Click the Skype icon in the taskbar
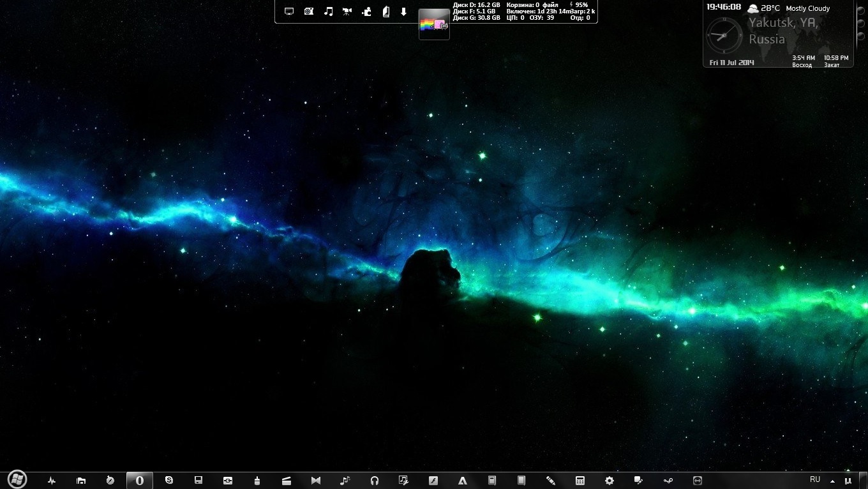Screen dimensions: 868x489 point(169,480)
